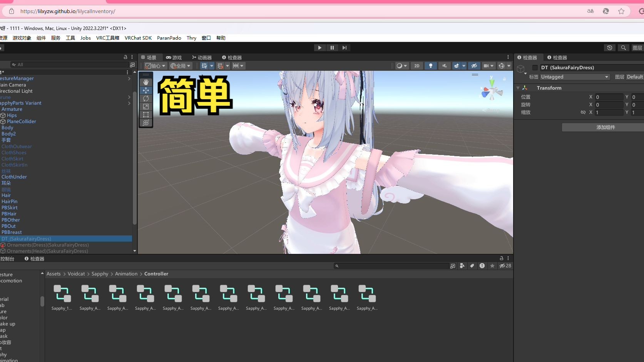Open Untagged tag dropdown
Screen dimensions: 644x362
pos(575,77)
